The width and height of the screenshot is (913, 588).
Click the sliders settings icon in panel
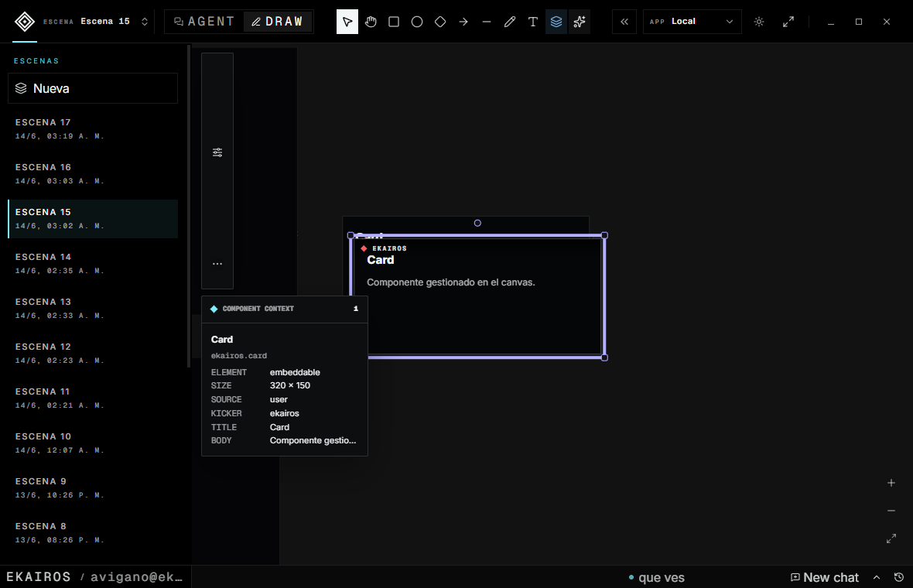click(x=217, y=152)
